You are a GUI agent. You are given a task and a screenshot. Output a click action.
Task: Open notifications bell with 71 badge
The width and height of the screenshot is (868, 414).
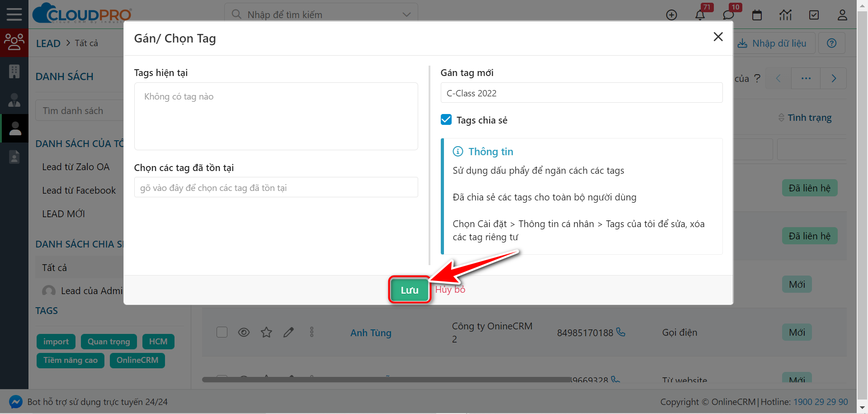click(700, 15)
